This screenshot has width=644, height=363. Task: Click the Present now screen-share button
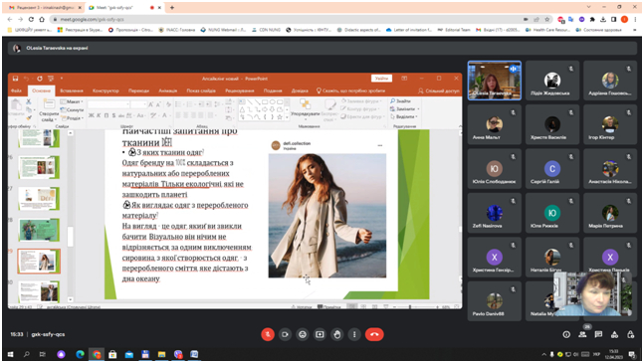(320, 334)
